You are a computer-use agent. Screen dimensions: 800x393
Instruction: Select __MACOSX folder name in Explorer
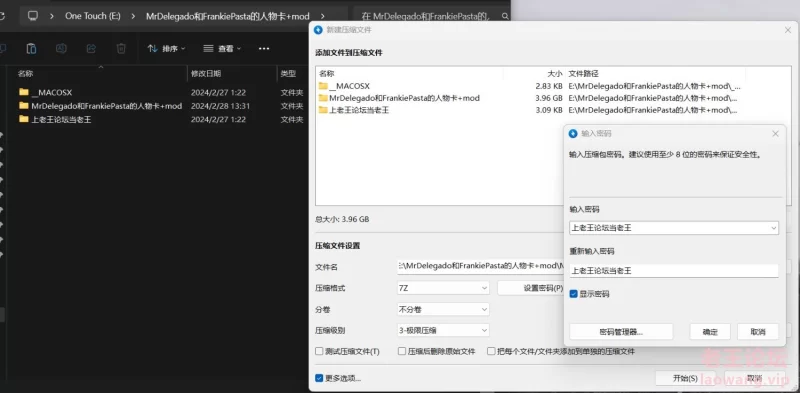[52, 92]
